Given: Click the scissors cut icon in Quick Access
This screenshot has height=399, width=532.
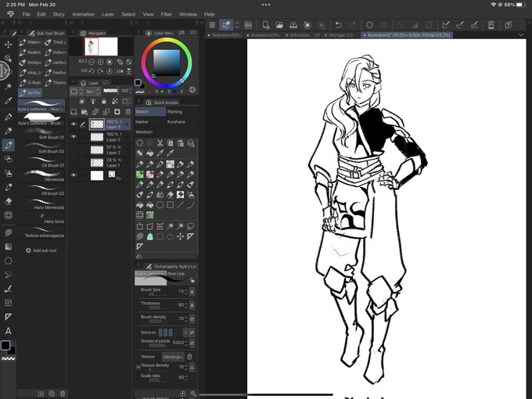Looking at the screenshot, I should [160, 143].
